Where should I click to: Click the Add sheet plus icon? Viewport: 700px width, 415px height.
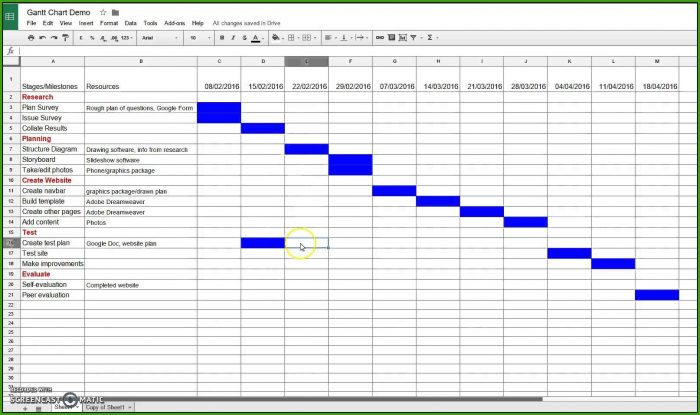tap(25, 408)
